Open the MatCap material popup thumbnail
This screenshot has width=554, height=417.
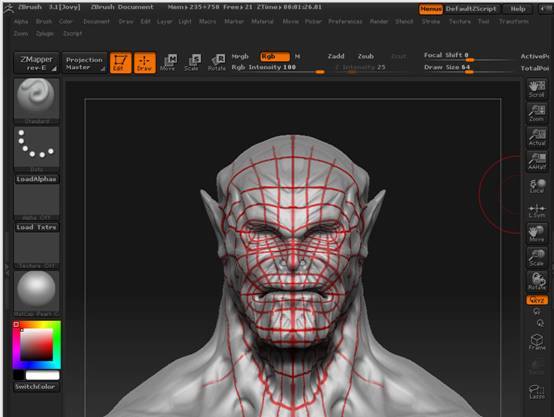pyautogui.click(x=36, y=294)
